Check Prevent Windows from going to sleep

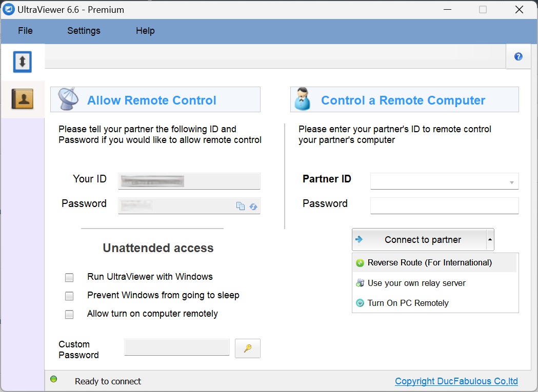pyautogui.click(x=69, y=296)
